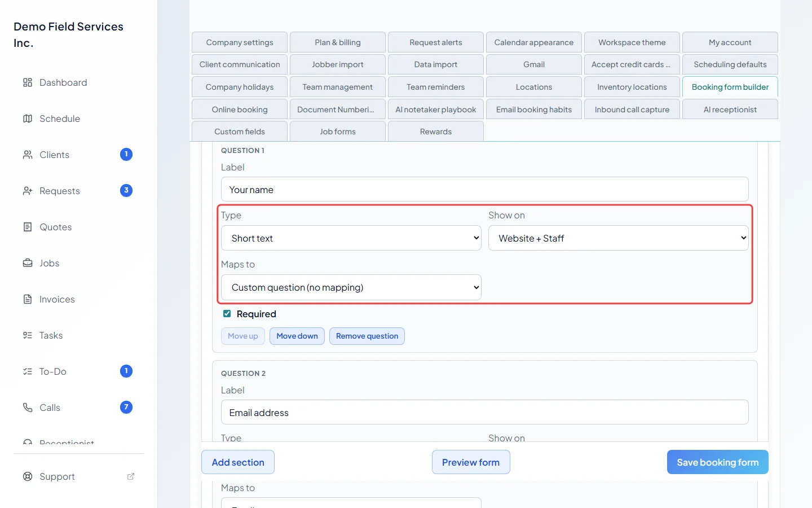Image resolution: width=812 pixels, height=508 pixels.
Task: Open the Workspace theme tab
Action: 632,42
